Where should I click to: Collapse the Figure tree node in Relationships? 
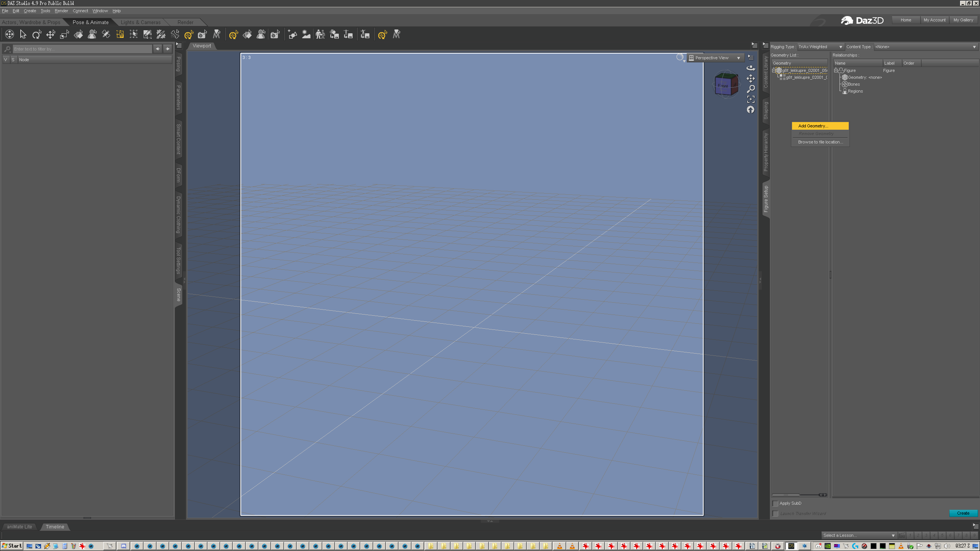pyautogui.click(x=836, y=70)
